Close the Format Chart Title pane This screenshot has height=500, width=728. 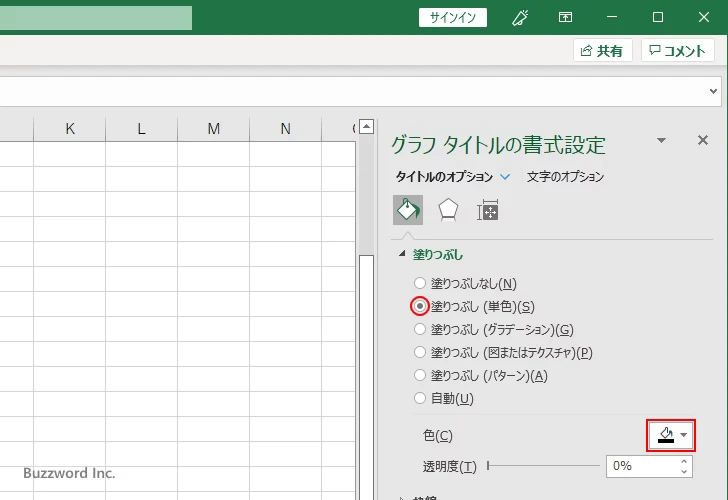pyautogui.click(x=702, y=141)
